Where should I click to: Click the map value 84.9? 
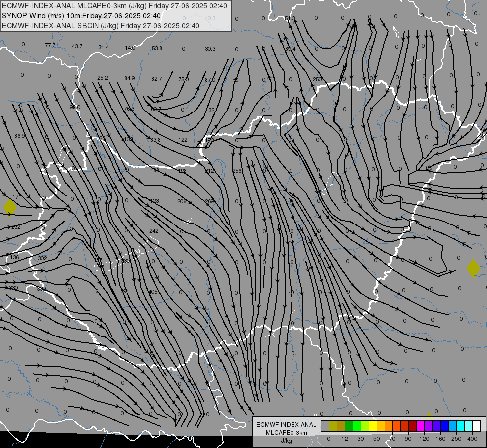[x=129, y=78]
